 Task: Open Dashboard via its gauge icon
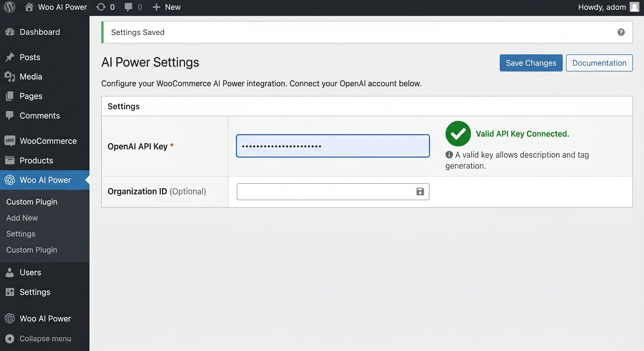click(x=10, y=32)
